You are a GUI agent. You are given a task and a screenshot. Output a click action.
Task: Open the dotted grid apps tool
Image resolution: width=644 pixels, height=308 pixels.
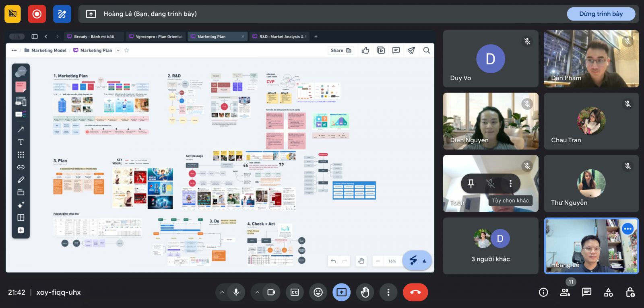[x=21, y=155]
